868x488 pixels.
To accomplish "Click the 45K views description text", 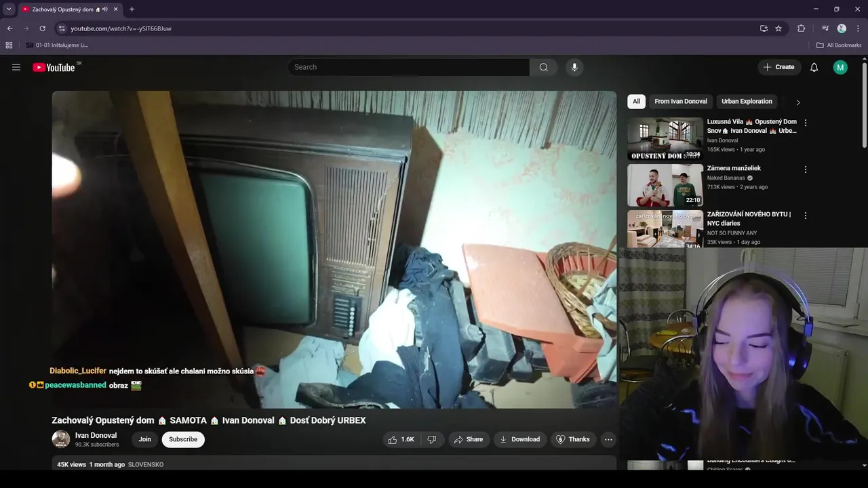I will [x=71, y=465].
